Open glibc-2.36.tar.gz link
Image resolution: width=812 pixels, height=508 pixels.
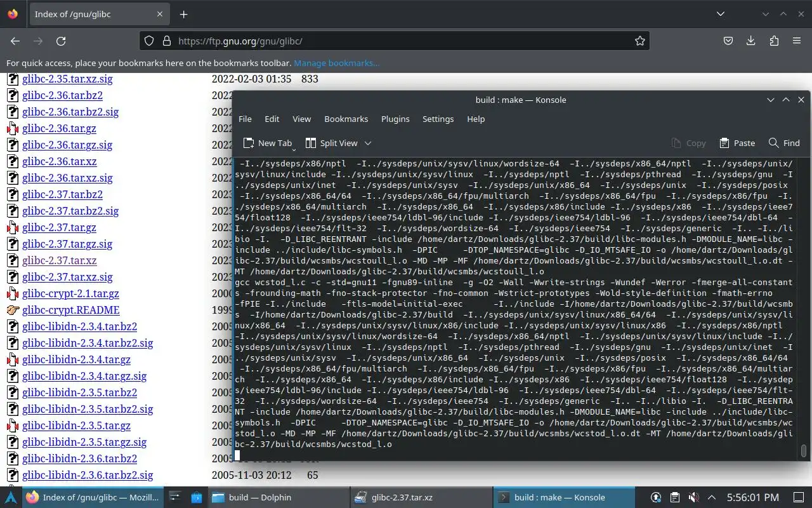(59, 128)
